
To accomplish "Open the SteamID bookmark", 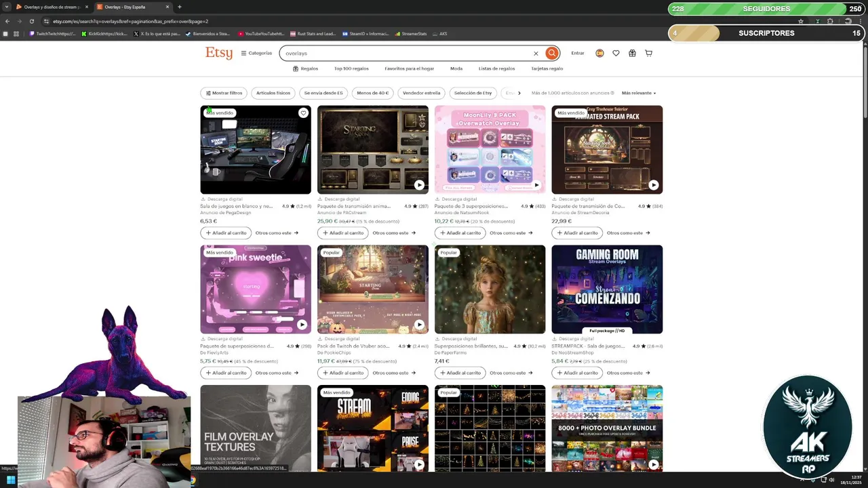I will click(366, 34).
